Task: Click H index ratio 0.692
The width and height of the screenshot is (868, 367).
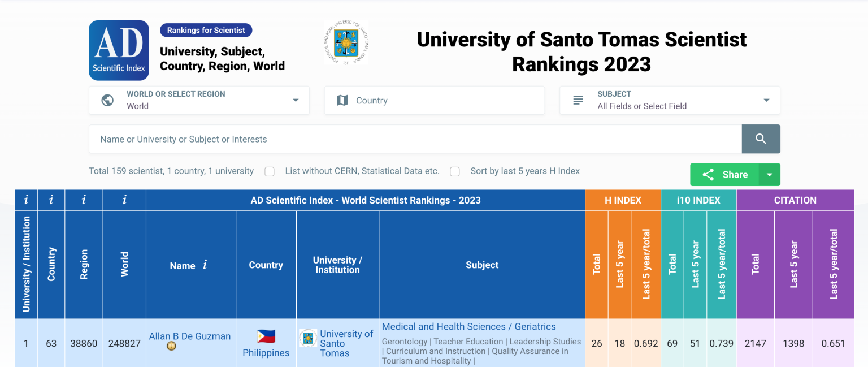Action: tap(646, 343)
